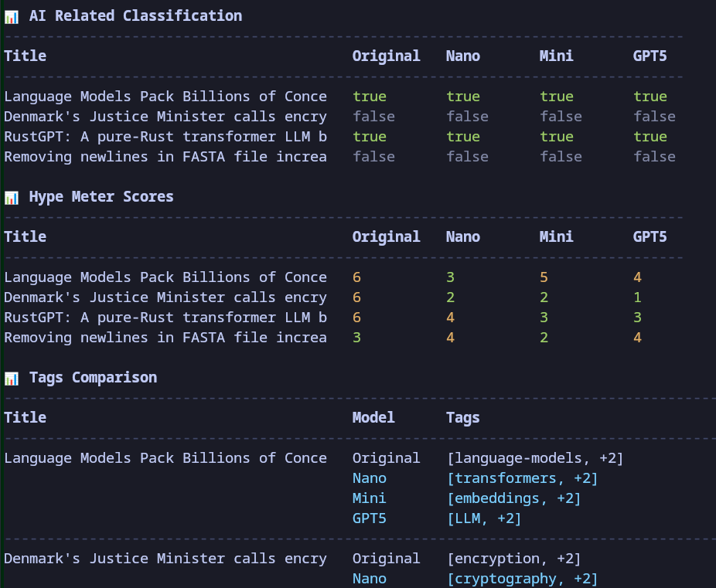Click Nano 'false' for Denmark's Justice Minister row
The width and height of the screenshot is (716, 588).
point(467,117)
